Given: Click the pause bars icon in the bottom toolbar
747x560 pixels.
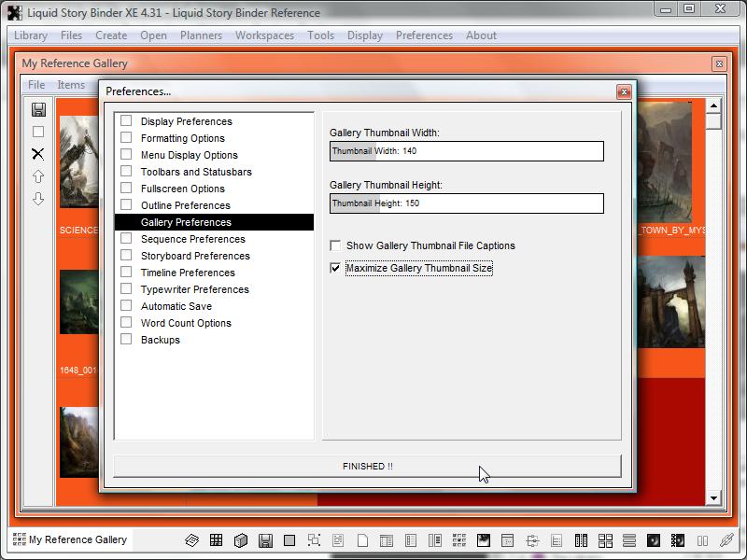Looking at the screenshot, I should (702, 540).
